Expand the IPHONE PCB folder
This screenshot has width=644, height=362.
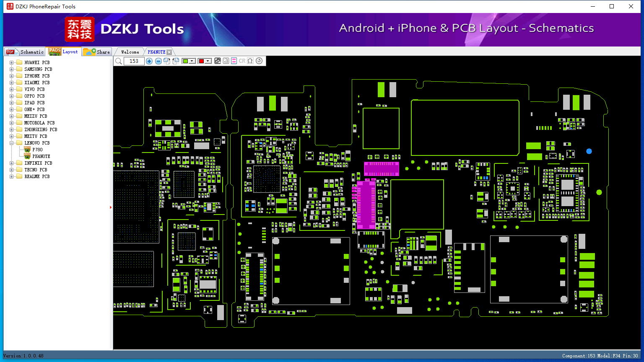pos(12,76)
